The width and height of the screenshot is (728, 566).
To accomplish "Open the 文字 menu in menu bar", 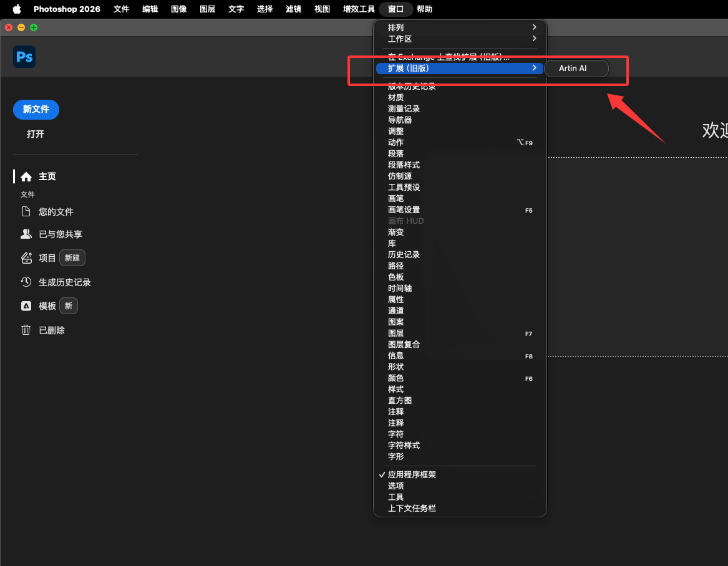I will (236, 9).
